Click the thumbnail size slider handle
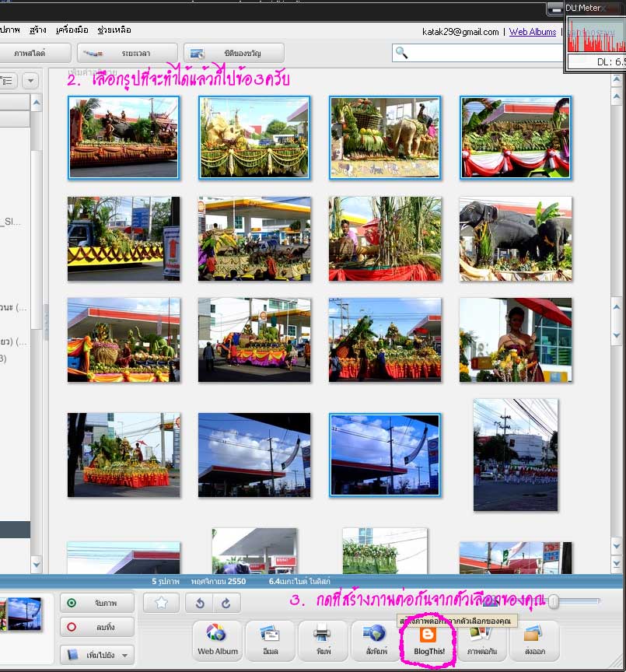626x672 pixels. pos(554,601)
